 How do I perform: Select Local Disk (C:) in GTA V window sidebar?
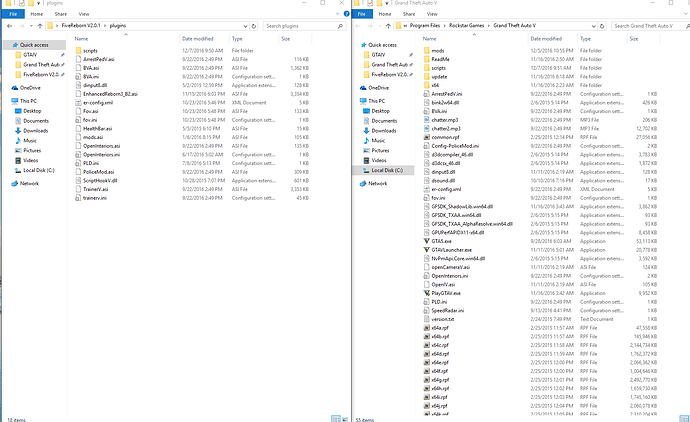[x=383, y=170]
